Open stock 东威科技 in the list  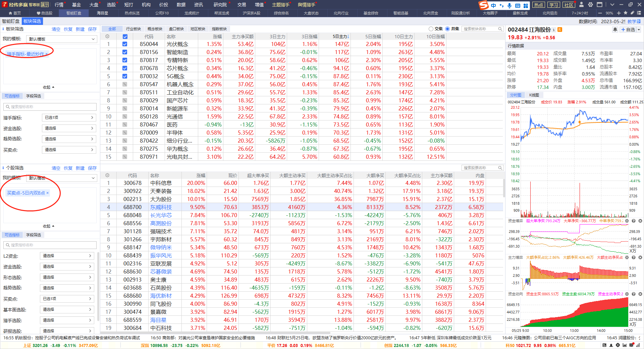tap(161, 207)
